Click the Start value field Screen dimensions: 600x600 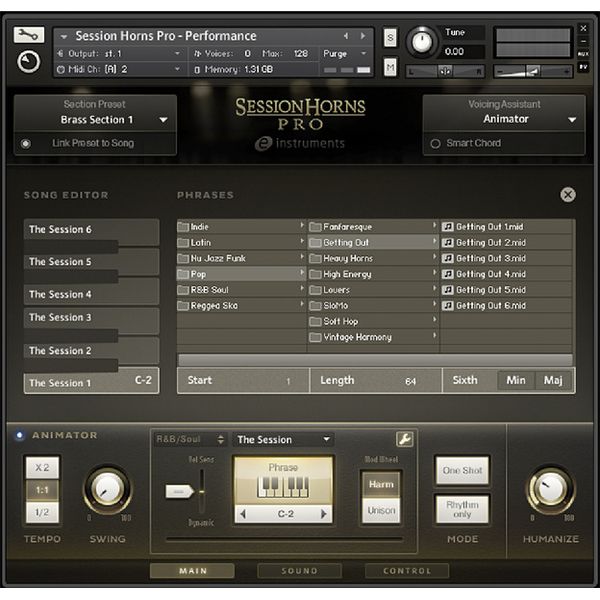243,381
